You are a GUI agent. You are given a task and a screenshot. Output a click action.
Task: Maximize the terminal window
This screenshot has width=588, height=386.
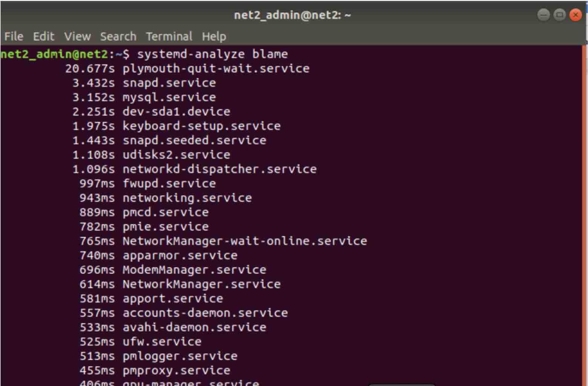(559, 15)
